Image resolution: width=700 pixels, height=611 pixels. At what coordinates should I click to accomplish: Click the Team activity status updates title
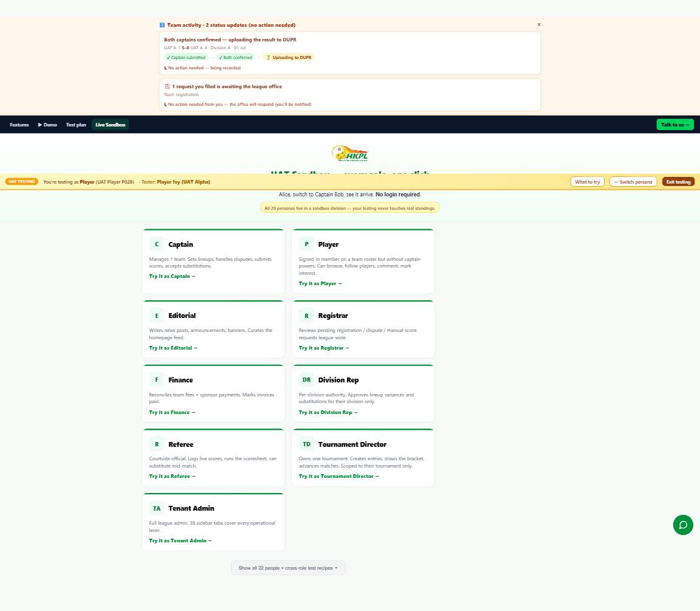[x=232, y=25]
